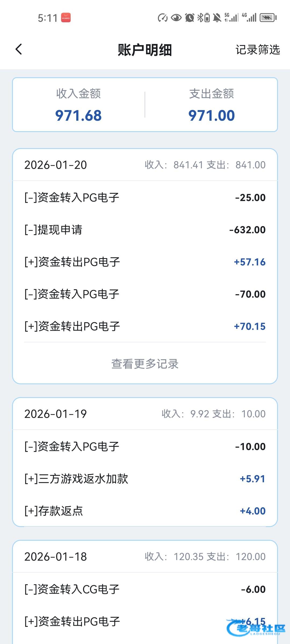Expand 查看更多记录 for 2026-01-20
Image resolution: width=290 pixels, height=644 pixels.
click(x=145, y=364)
